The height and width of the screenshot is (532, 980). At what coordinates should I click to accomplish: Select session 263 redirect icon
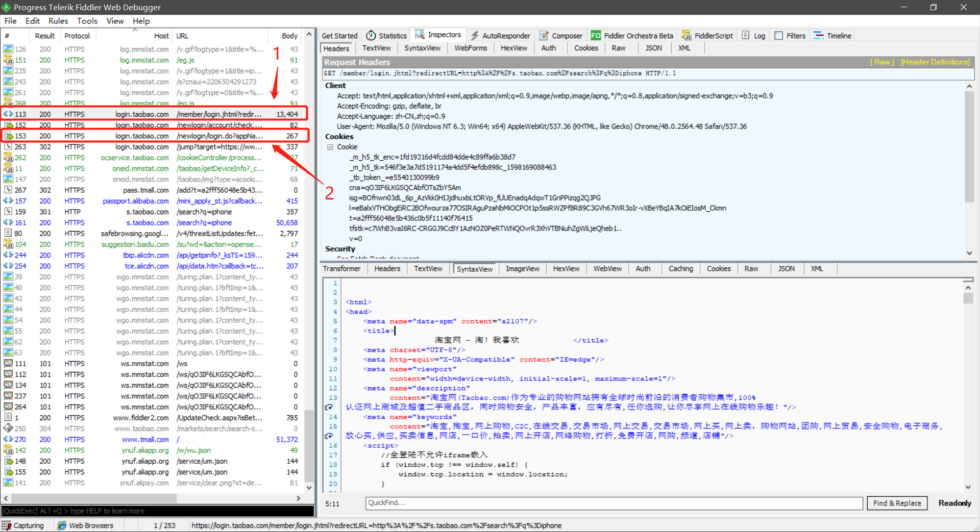8,147
